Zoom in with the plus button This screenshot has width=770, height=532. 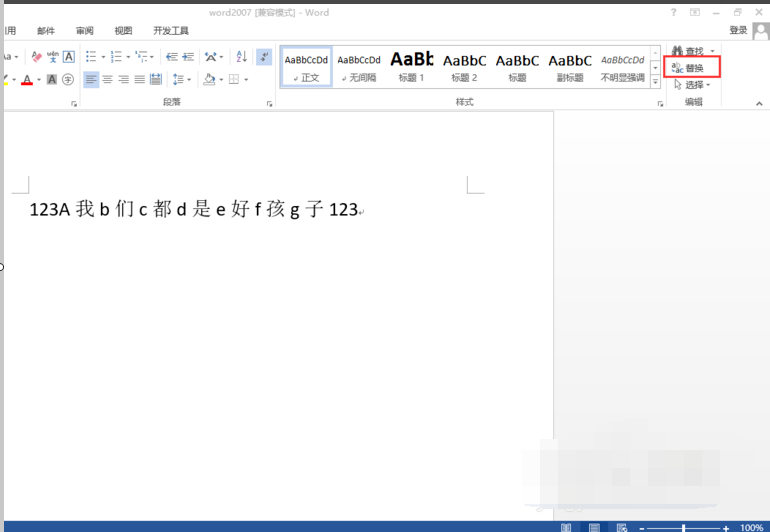(726, 528)
